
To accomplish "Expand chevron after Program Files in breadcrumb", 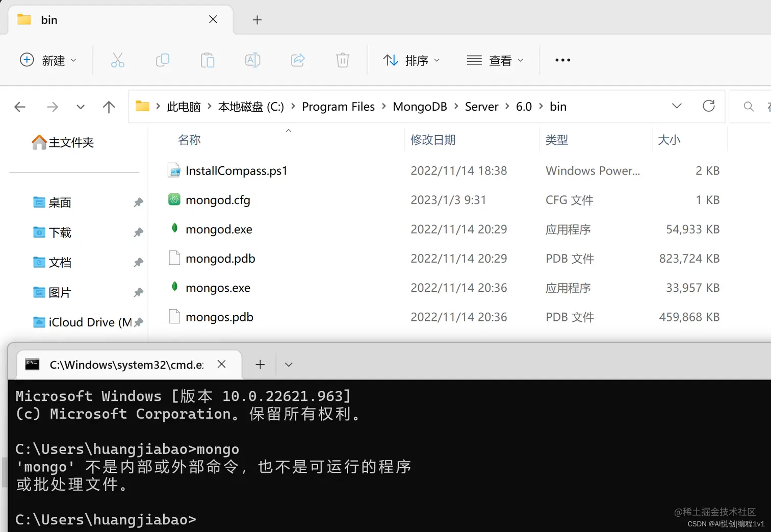I will tap(383, 106).
